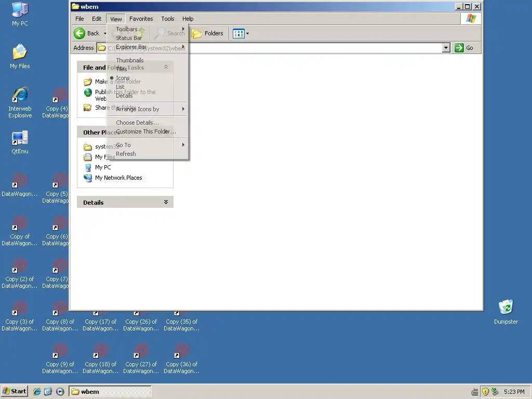Toggle the Folders pane button
532x399 pixels.
pyautogui.click(x=207, y=33)
